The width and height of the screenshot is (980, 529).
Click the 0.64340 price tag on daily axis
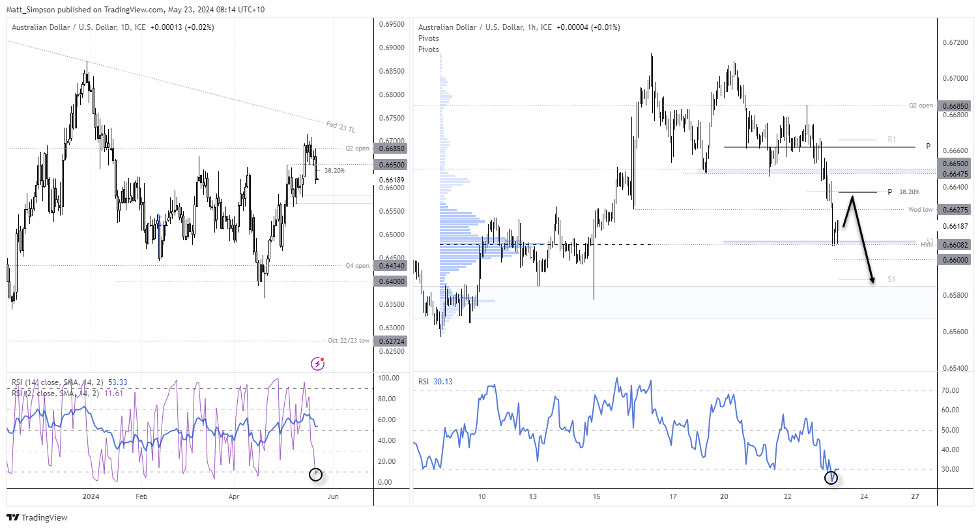pos(390,266)
